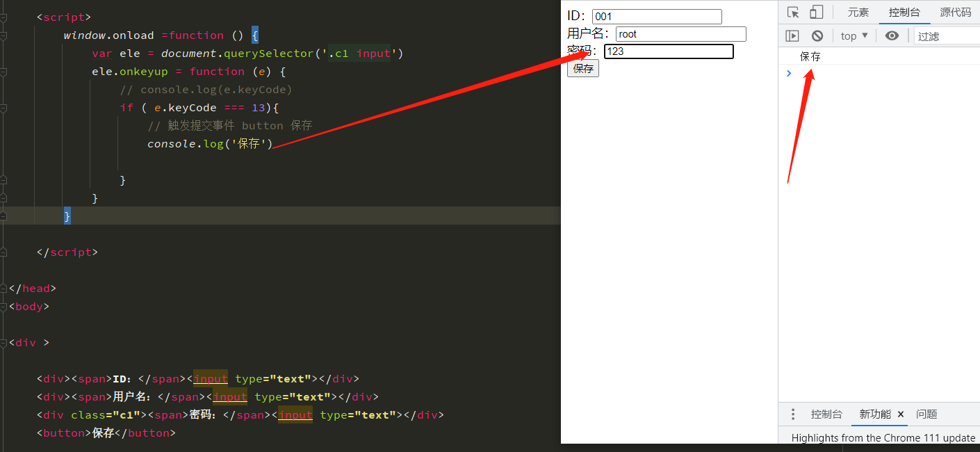Open the drawer three-dot menu
Viewport: 980px width, 452px height.
pyautogui.click(x=793, y=414)
